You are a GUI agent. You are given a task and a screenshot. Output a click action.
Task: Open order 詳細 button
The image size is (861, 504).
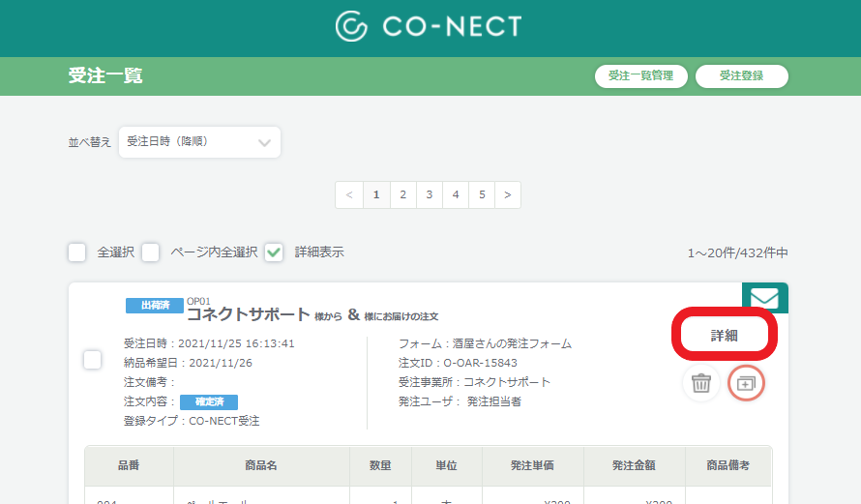pos(725,335)
